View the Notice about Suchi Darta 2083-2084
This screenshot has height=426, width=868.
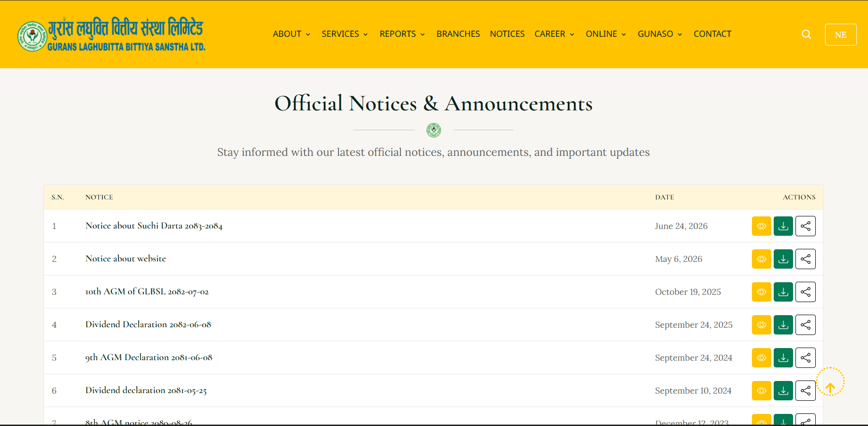click(x=761, y=226)
